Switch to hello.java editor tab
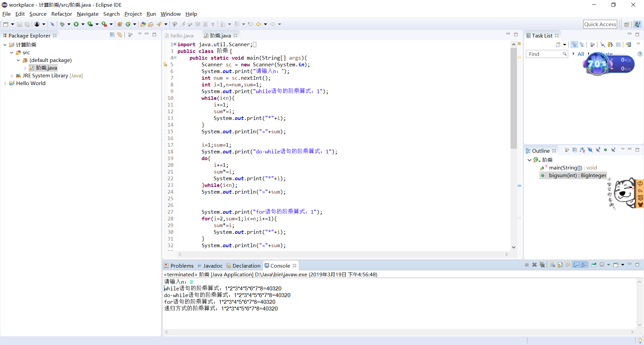 [179, 36]
